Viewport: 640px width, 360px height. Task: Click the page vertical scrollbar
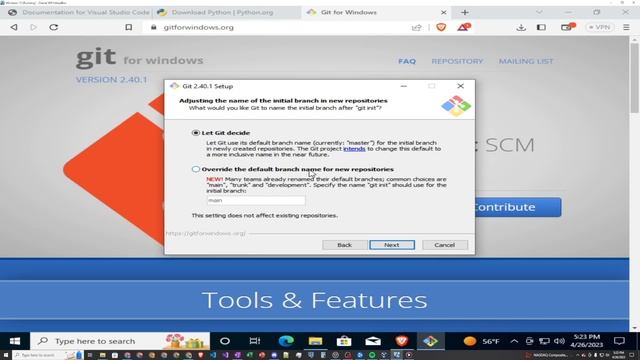(634, 78)
